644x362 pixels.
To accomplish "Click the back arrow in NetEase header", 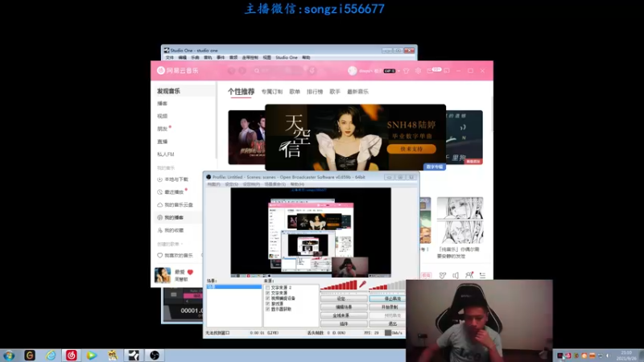I will coord(232,71).
